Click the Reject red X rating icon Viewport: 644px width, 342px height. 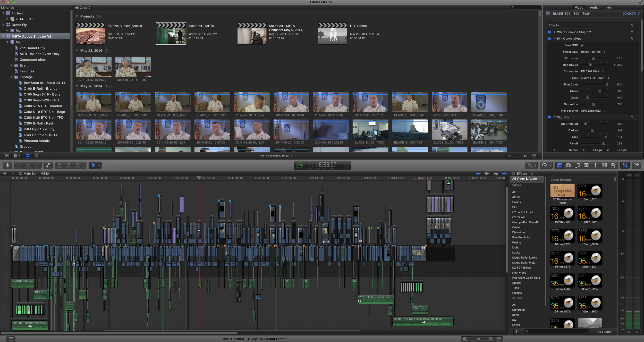point(37,165)
